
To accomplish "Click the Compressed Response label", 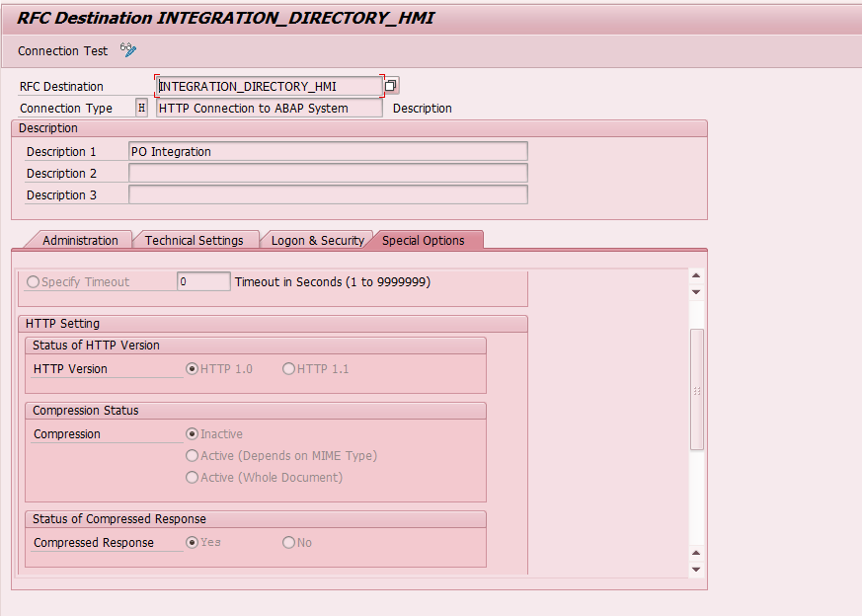I will (94, 542).
